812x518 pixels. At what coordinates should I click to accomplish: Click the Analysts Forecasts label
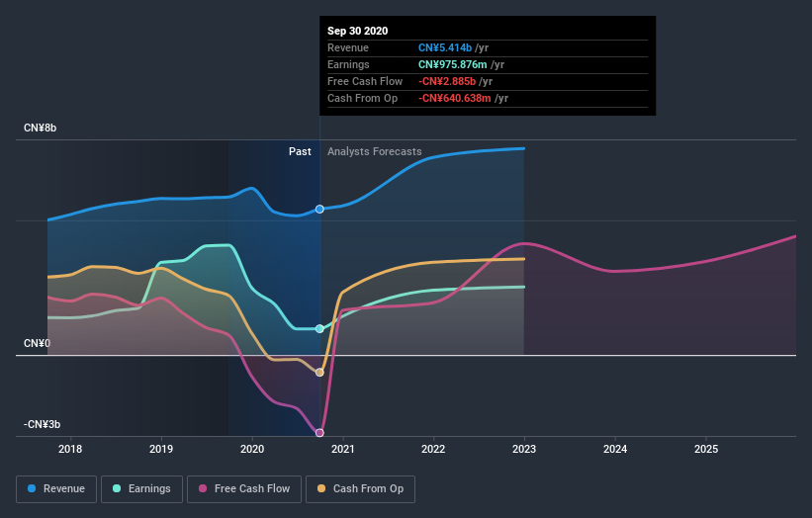[375, 151]
